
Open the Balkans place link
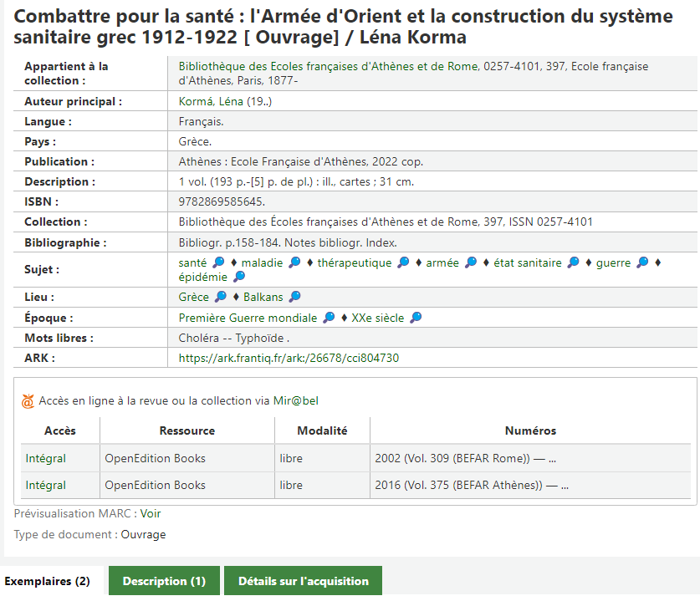[x=263, y=297]
